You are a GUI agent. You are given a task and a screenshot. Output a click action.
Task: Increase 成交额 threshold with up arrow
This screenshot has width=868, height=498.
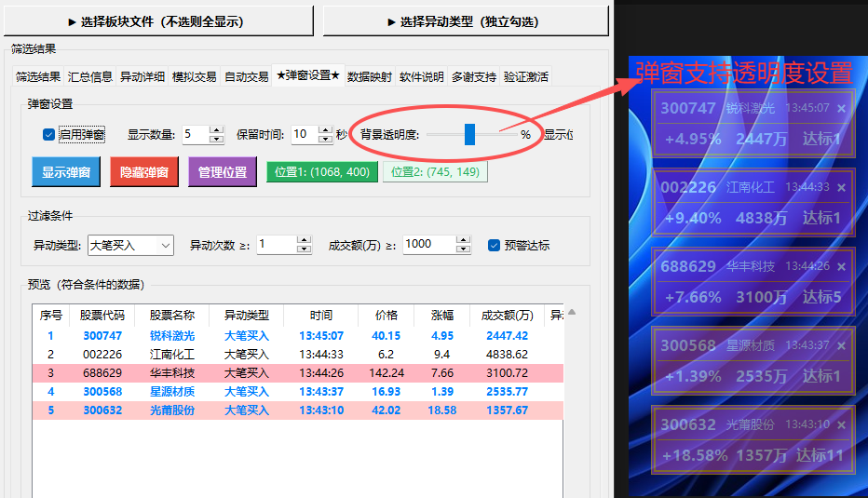click(464, 239)
